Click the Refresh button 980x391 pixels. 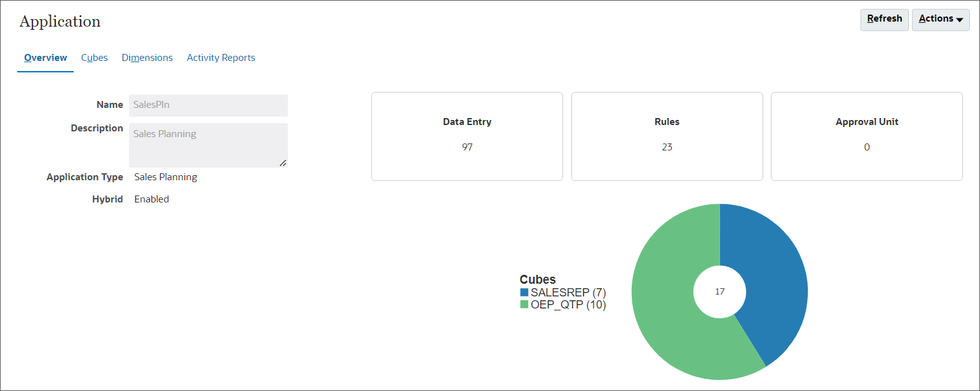click(884, 19)
